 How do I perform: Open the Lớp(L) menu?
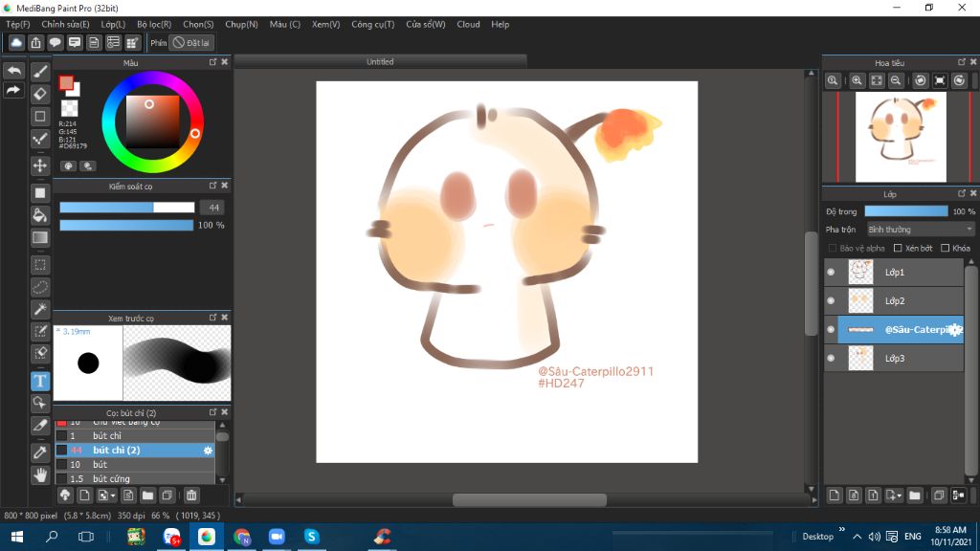point(113,24)
